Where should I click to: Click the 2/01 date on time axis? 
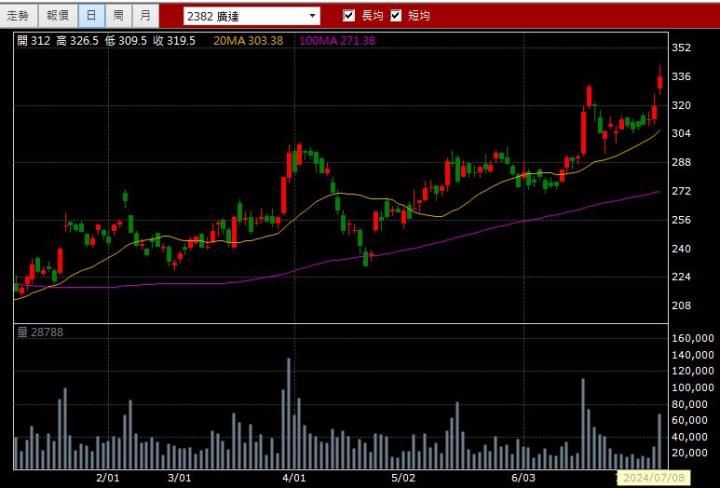click(107, 479)
